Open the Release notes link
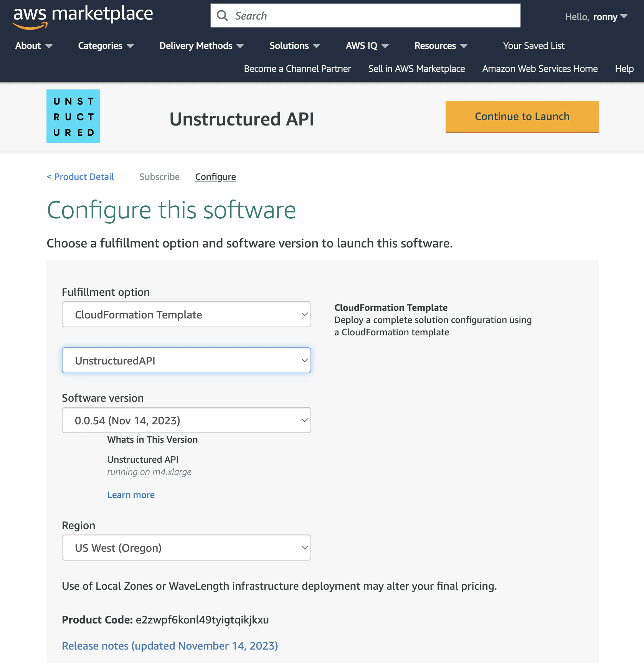 [x=170, y=646]
